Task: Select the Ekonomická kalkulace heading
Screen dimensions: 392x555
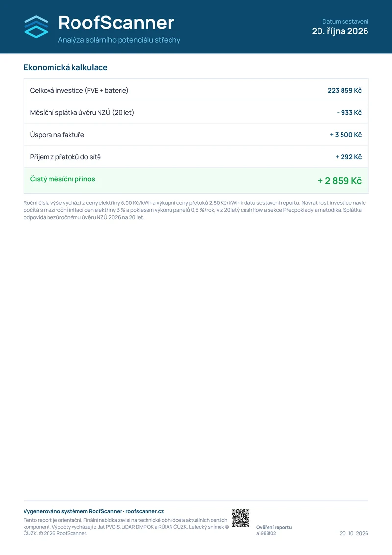Action: [66, 67]
